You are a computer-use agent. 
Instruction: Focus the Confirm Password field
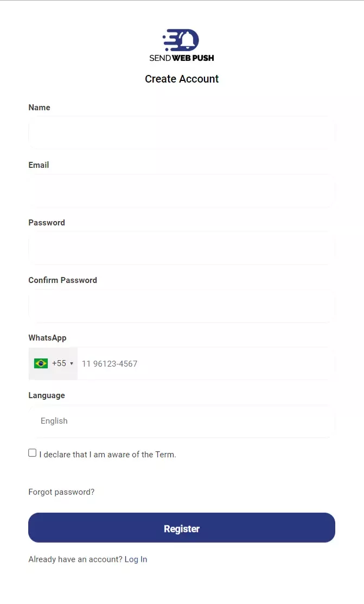182,306
